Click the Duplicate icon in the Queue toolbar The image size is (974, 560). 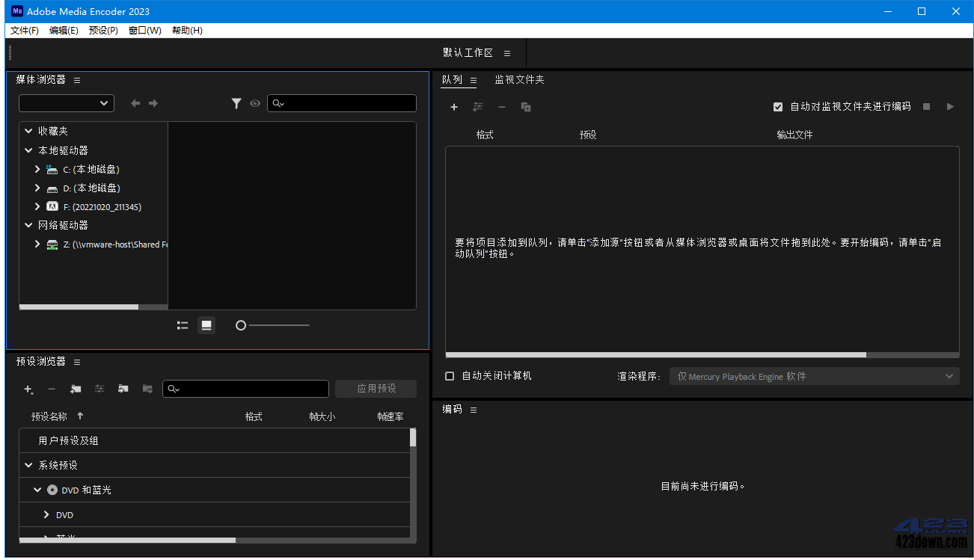pyautogui.click(x=526, y=107)
